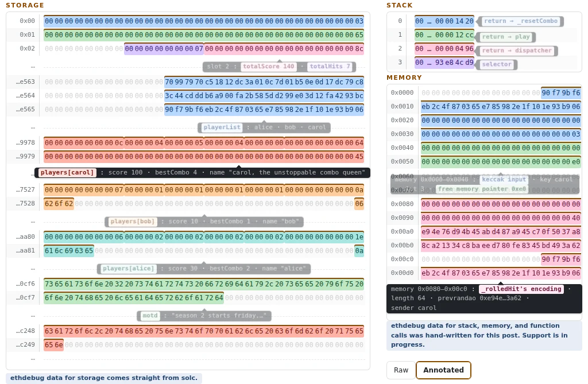Screen dimensions: 588x384
Task: Click the 'ethdebug data for storage' note
Action: 104,378
